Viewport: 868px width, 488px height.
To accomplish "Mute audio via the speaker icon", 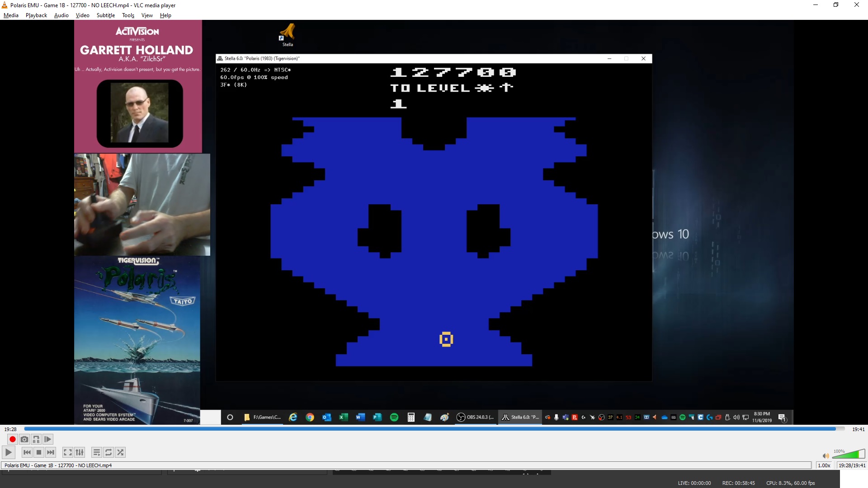I will [x=826, y=456].
